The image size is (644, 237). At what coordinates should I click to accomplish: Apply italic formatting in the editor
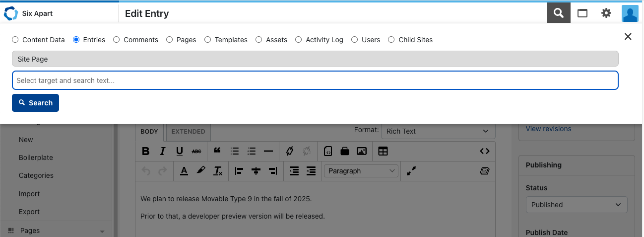coord(162,151)
